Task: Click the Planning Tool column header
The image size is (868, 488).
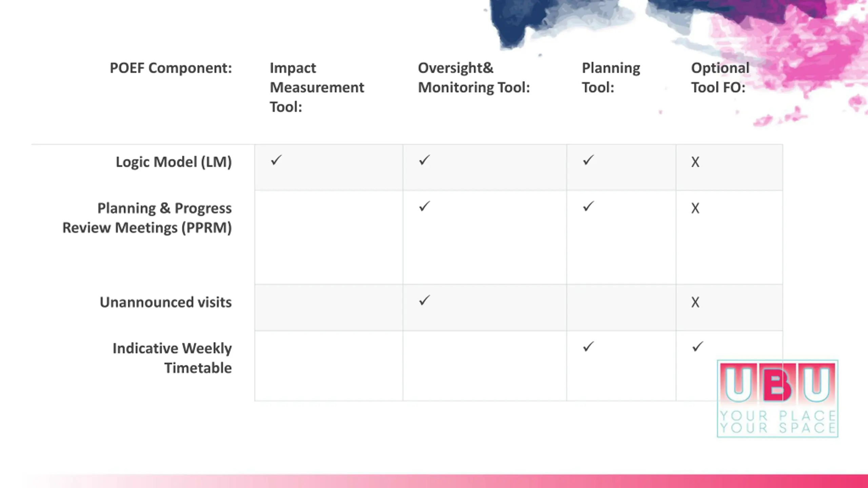Action: (x=611, y=78)
